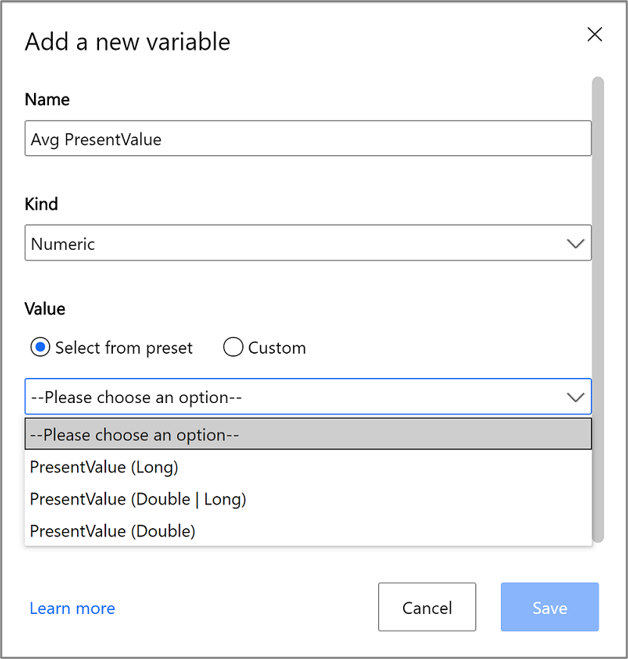Click the Name text field
This screenshot has width=628, height=659.
click(x=308, y=139)
